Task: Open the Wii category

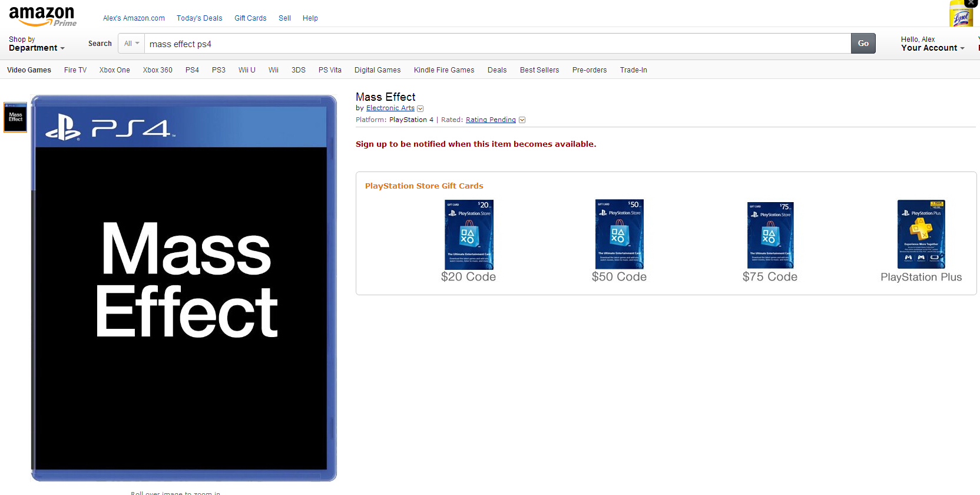Action: pyautogui.click(x=273, y=70)
